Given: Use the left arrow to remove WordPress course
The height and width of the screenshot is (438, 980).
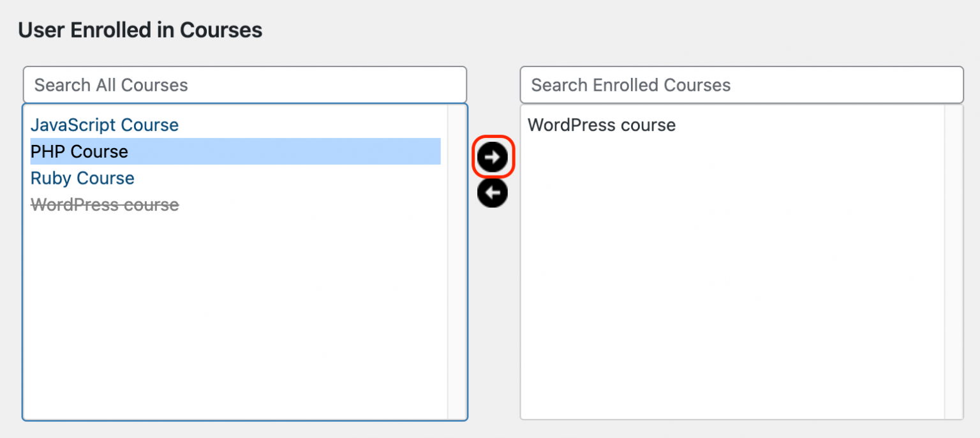Looking at the screenshot, I should pyautogui.click(x=492, y=192).
